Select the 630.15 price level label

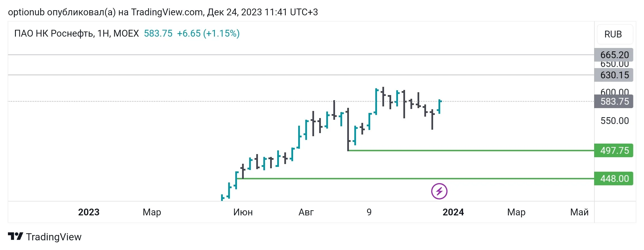point(613,75)
